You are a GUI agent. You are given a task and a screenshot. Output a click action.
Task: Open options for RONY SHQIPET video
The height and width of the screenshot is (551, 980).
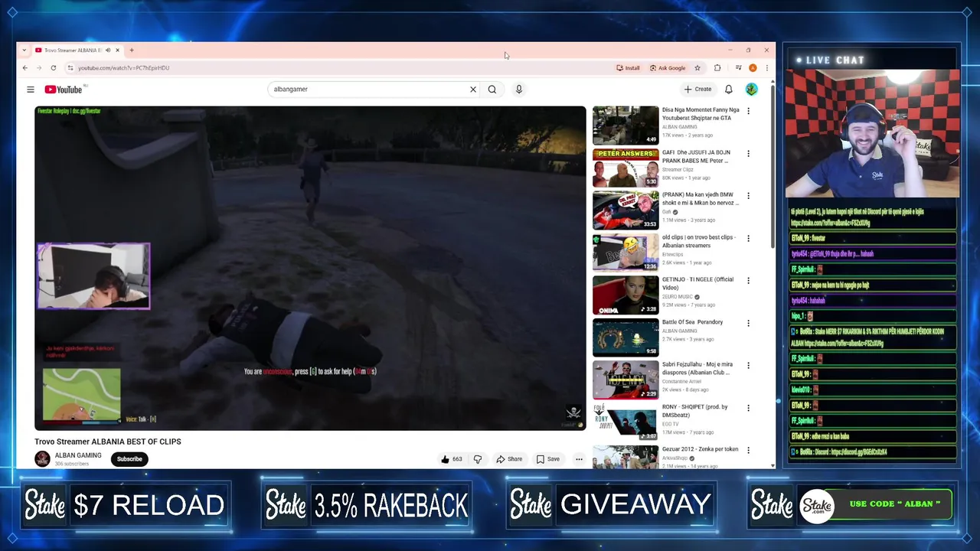749,409
